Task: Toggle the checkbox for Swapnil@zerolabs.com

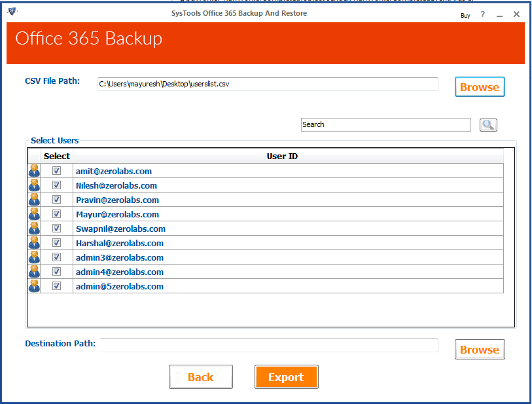Action: 57,228
